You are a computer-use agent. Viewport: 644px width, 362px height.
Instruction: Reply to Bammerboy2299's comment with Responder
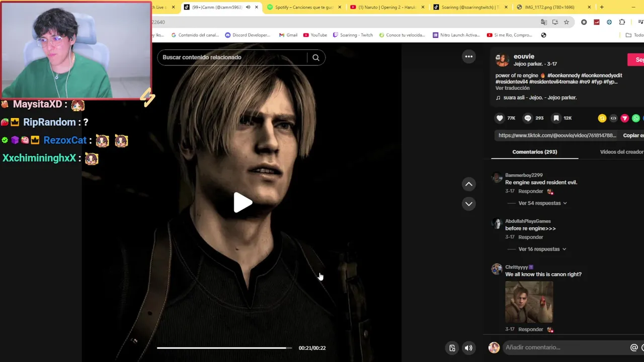[530, 192]
